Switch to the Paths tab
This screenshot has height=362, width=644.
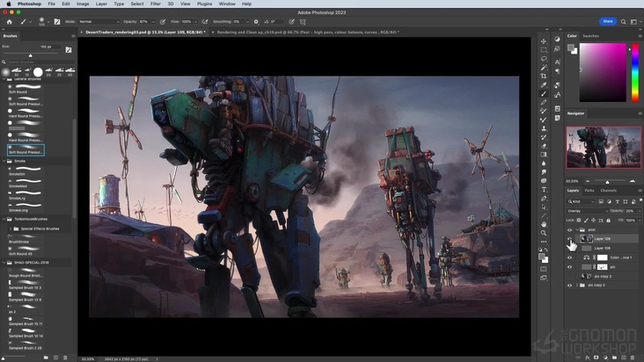click(x=589, y=191)
